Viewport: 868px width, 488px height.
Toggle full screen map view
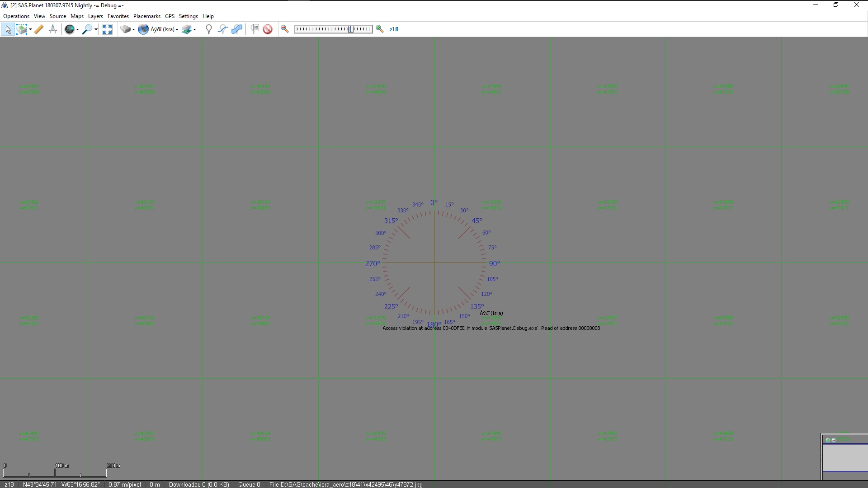click(107, 29)
